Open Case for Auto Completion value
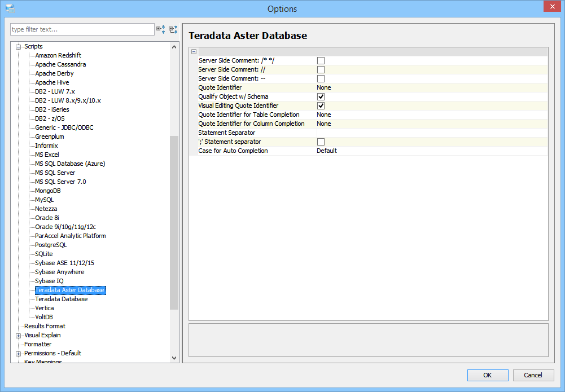 click(432, 151)
